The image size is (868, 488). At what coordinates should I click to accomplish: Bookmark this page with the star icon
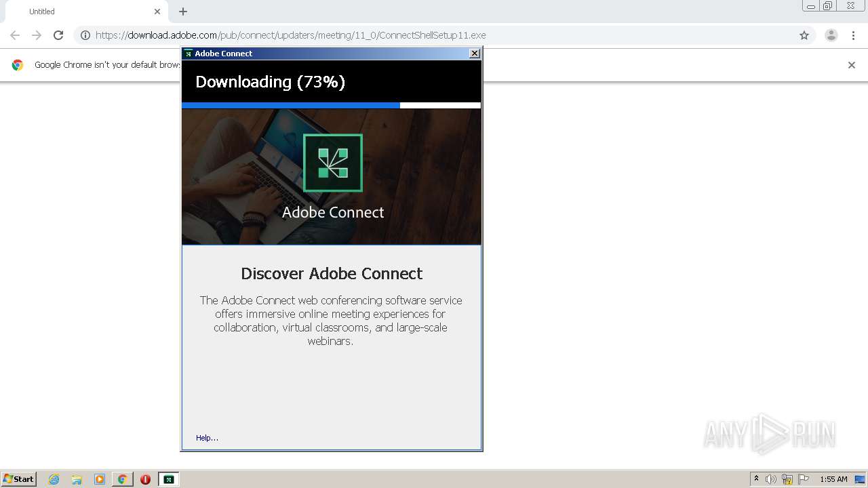[804, 35]
